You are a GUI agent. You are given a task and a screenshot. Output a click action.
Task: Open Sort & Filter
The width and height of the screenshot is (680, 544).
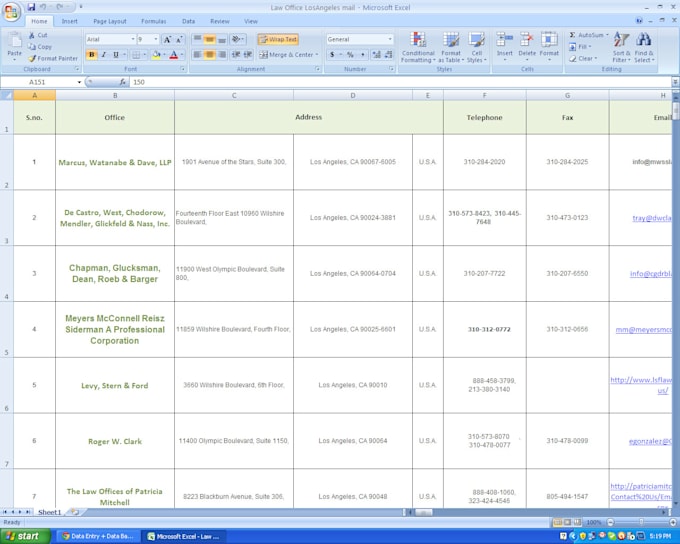621,47
